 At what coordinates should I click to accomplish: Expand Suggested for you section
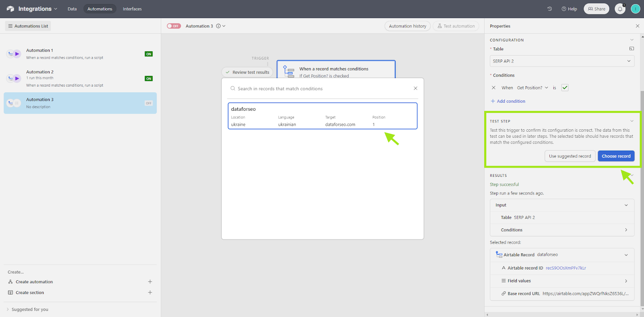click(27, 309)
